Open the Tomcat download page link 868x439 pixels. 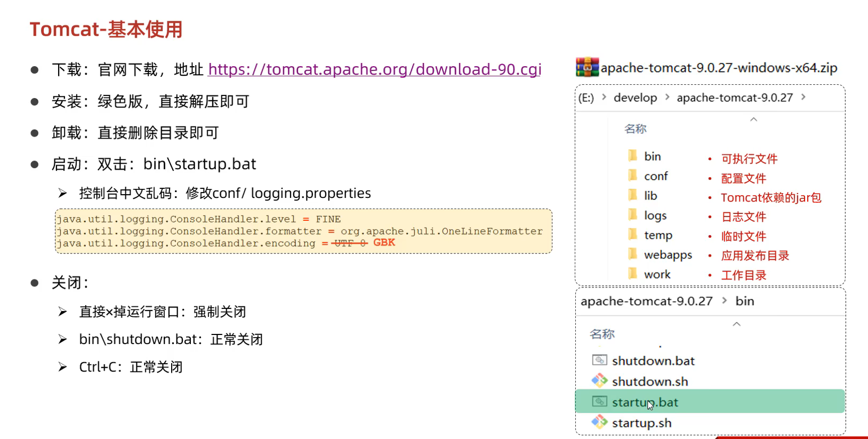[x=374, y=69]
